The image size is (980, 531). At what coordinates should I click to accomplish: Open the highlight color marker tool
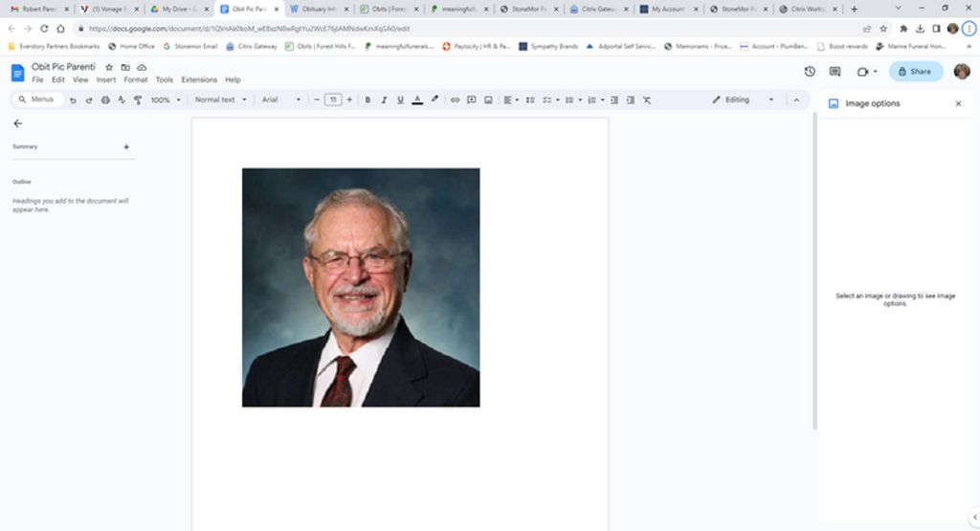click(x=434, y=100)
